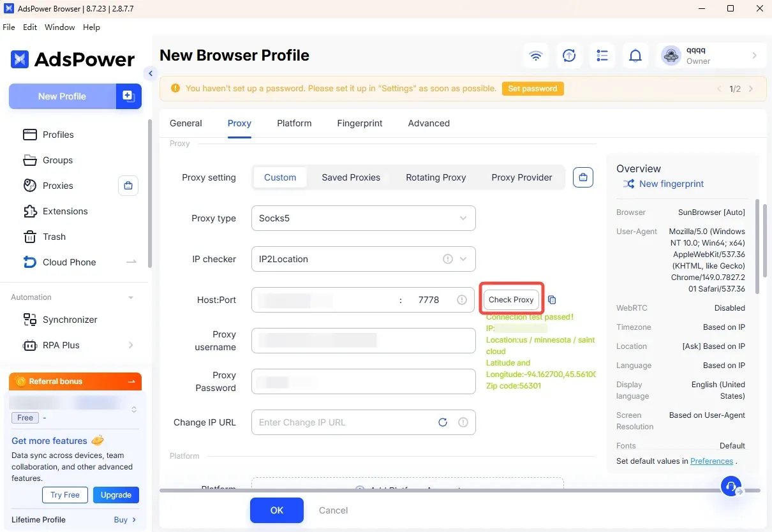Focus the port field showing 7778
This screenshot has width=772, height=532.
click(x=429, y=300)
